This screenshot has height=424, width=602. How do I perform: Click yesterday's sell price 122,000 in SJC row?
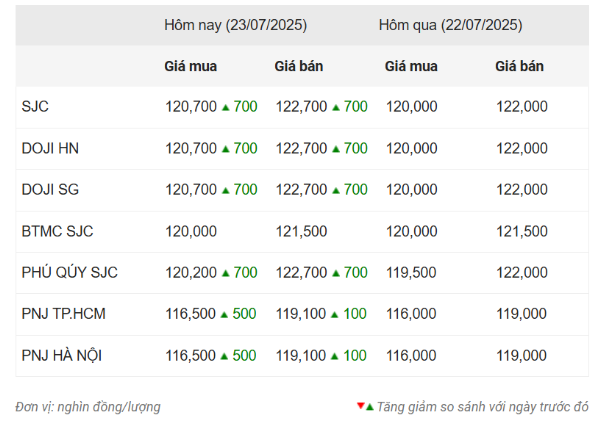522,107
